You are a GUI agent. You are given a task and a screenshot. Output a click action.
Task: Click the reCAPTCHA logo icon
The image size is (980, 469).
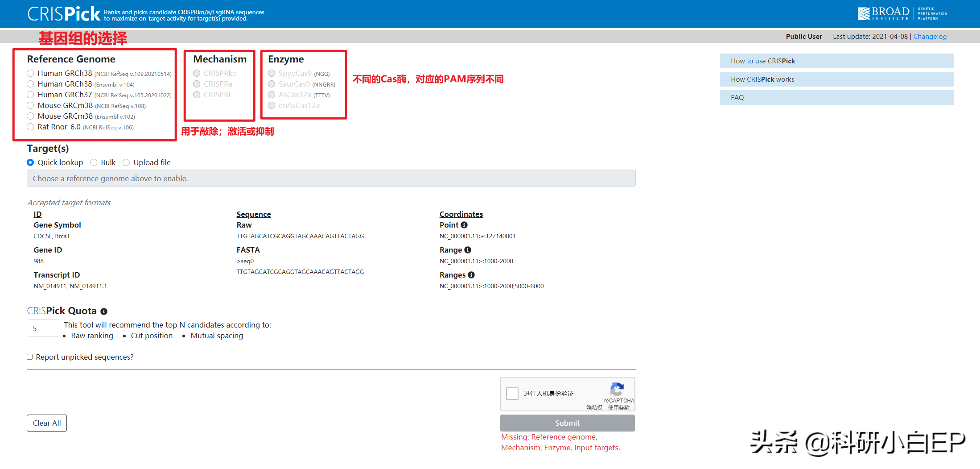617,389
